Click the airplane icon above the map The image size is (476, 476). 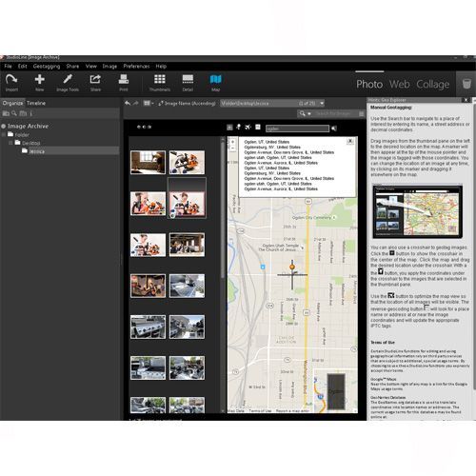coord(248,127)
